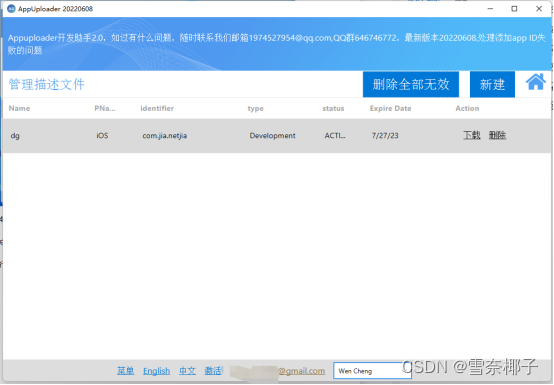Click the identifier column header
The width and height of the screenshot is (554, 385).
pyautogui.click(x=157, y=108)
